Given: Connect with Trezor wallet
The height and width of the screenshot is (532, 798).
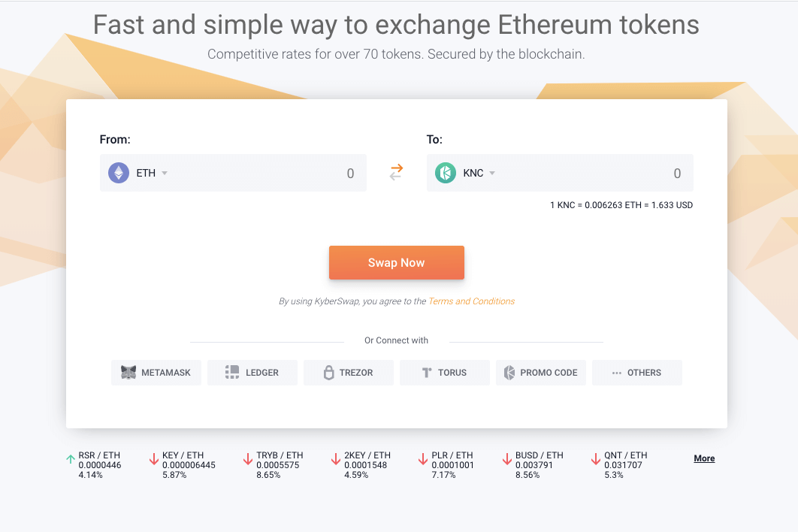Looking at the screenshot, I should click(349, 373).
